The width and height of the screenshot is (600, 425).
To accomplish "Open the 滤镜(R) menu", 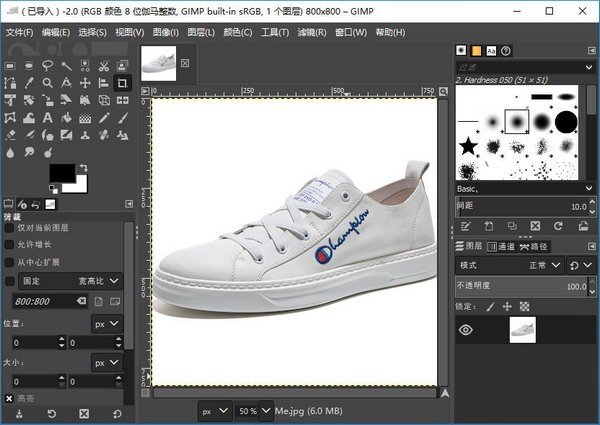I will click(314, 33).
